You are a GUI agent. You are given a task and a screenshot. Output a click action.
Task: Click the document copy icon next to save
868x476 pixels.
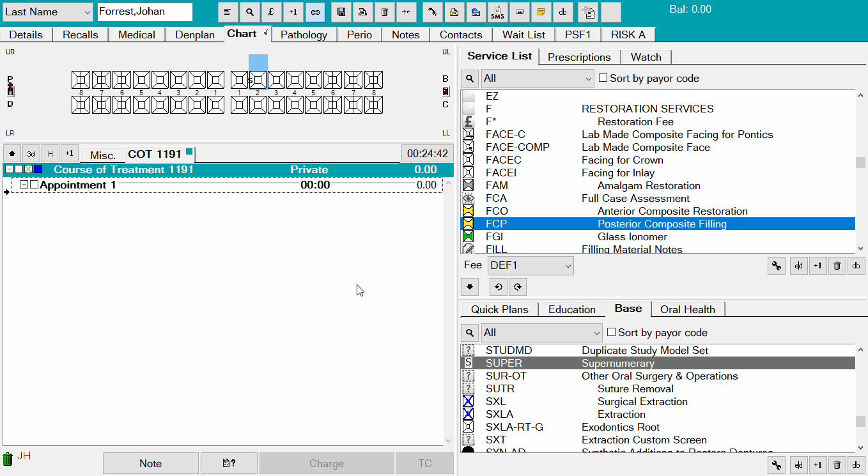point(362,12)
